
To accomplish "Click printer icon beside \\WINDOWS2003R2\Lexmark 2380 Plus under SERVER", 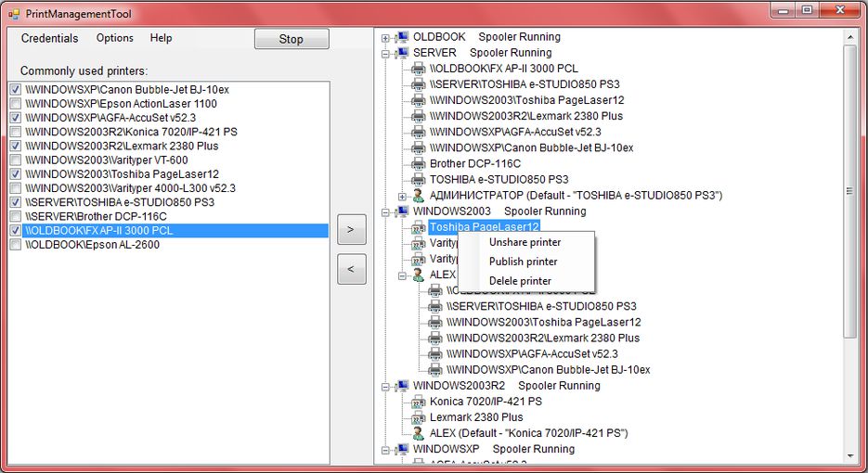I will pyautogui.click(x=419, y=116).
